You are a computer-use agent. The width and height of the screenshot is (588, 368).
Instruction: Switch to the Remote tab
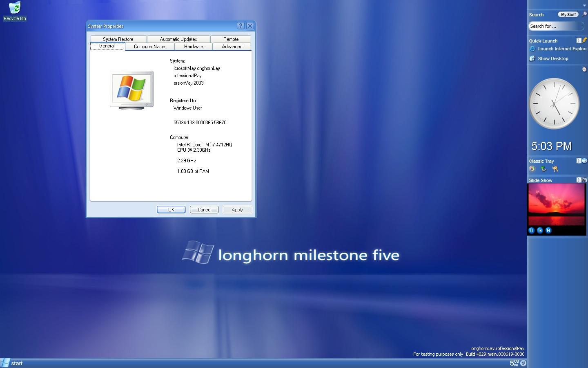[231, 39]
